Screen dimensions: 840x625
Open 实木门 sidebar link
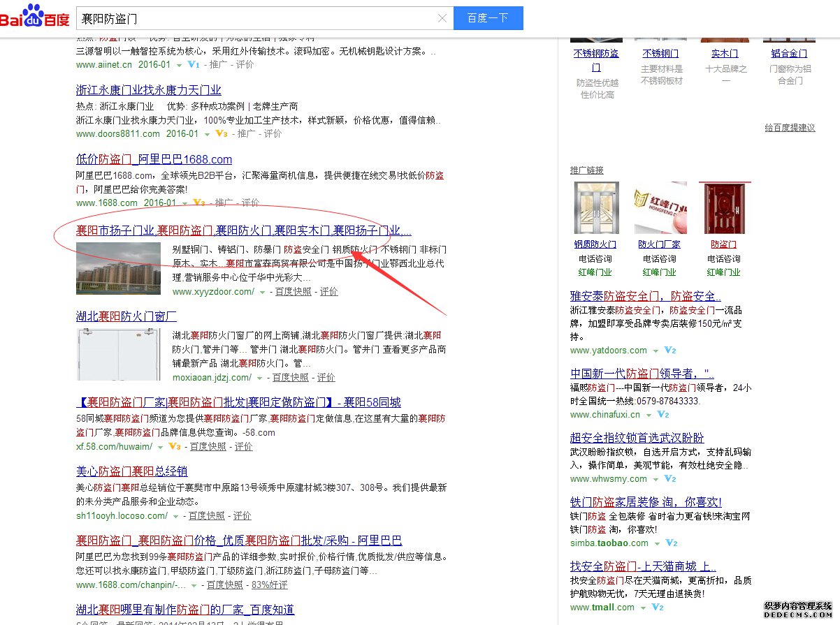pos(725,53)
